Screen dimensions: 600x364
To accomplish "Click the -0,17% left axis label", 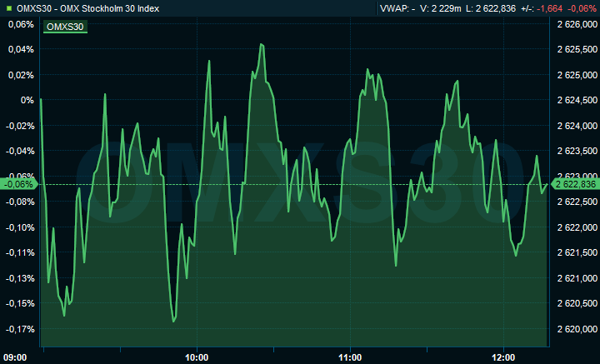I will (x=20, y=329).
